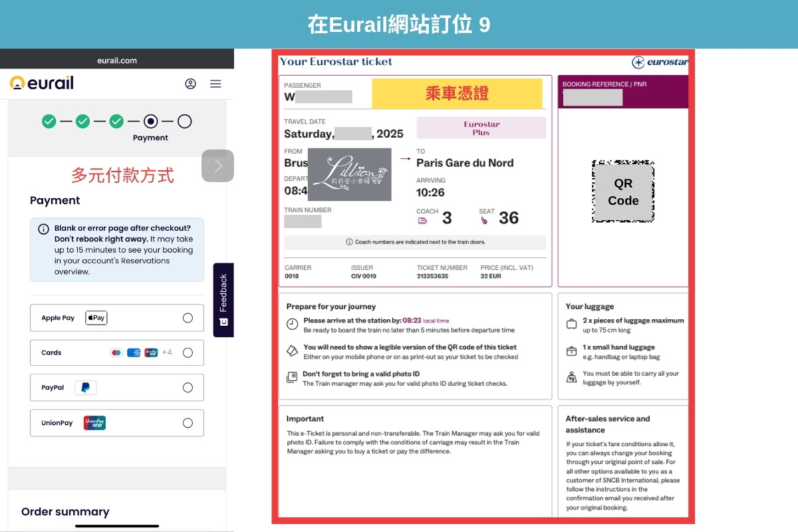Click the issuer 'CIV 0019'

364,276
